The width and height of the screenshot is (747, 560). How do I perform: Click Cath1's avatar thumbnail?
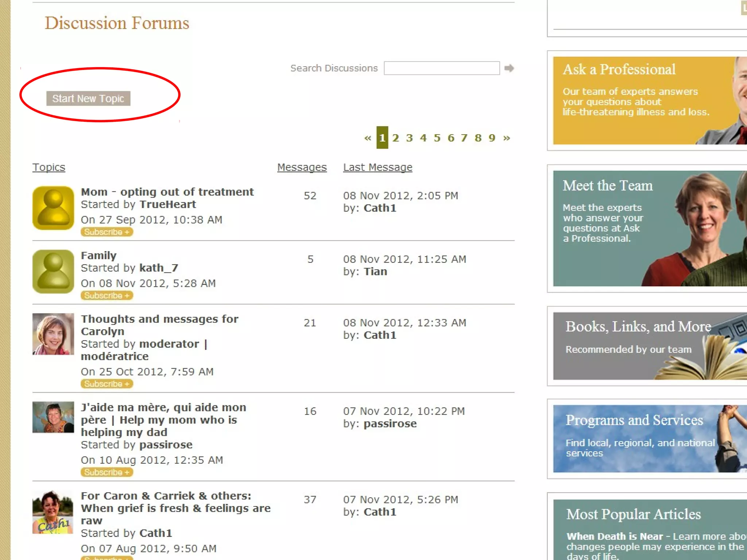click(x=53, y=513)
